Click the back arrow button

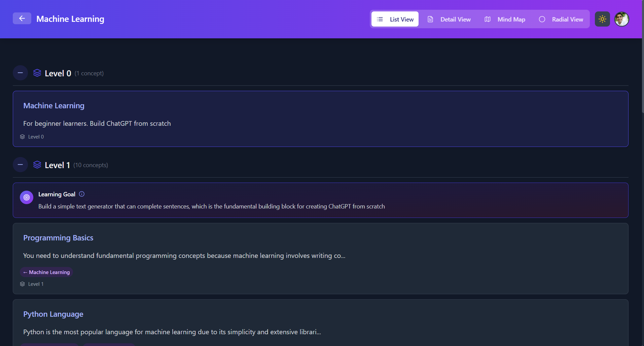(22, 18)
